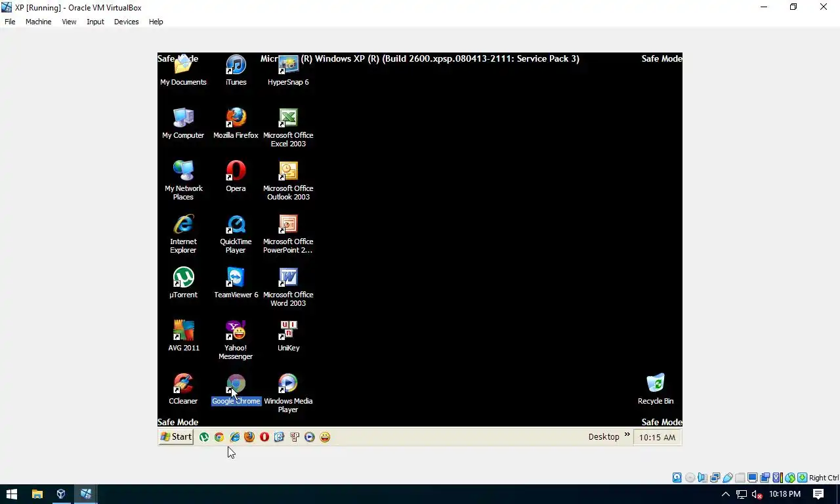Screen dimensions: 840x504
Task: Click the VirtualBox mouse integration indicator
Action: pos(790,478)
